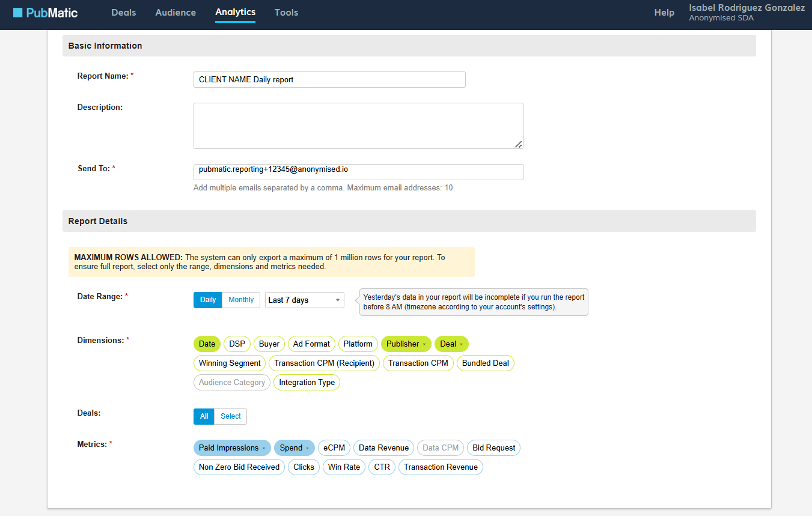Open Isabel Rodriguez Gonzalez account menu

(x=746, y=13)
